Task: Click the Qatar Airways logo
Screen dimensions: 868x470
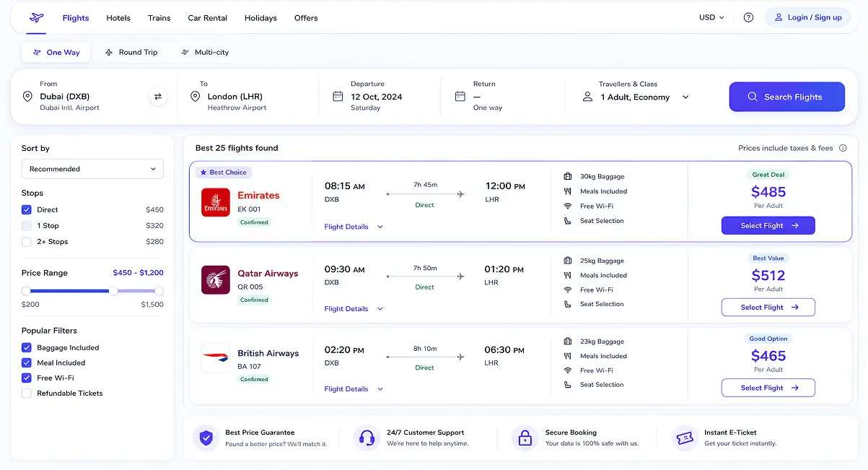Action: point(216,280)
